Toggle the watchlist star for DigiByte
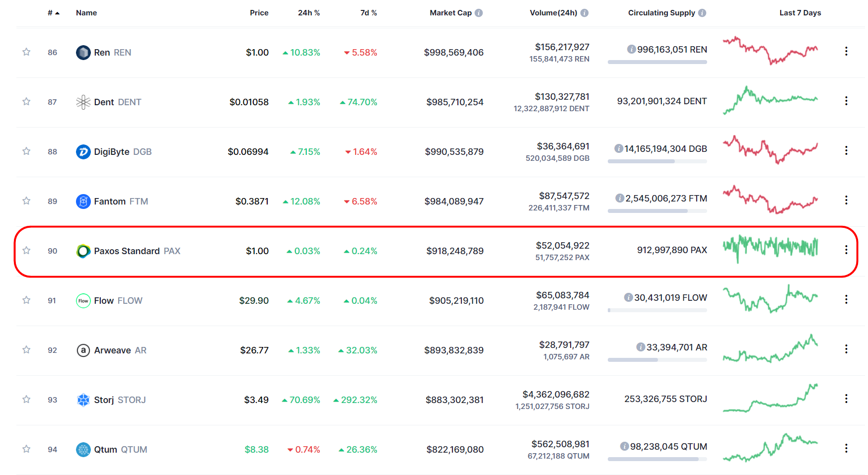Viewport: 868px width, 475px height. pyautogui.click(x=26, y=151)
